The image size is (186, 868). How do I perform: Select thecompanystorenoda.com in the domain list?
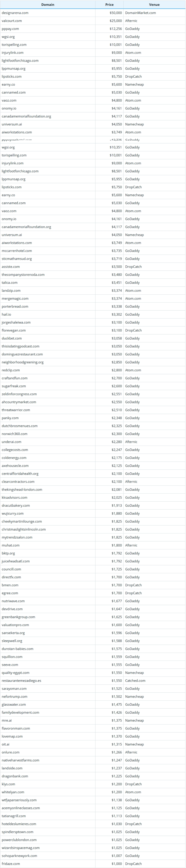pos(23,275)
